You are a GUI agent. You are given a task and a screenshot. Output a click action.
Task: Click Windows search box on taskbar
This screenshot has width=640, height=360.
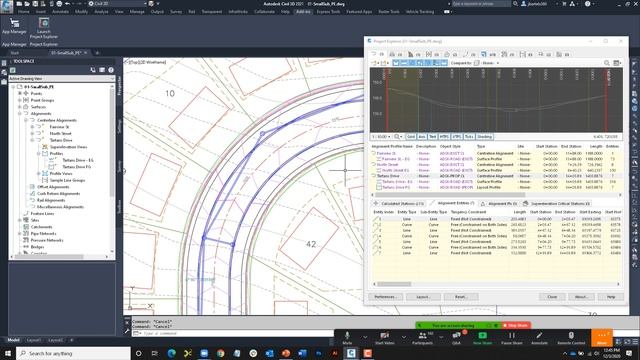[73, 353]
